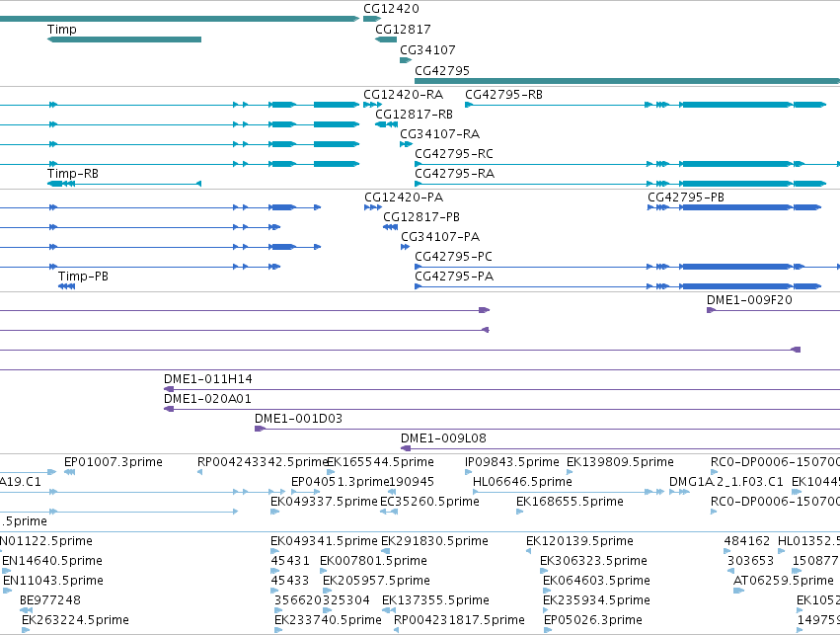The width and height of the screenshot is (840, 635).
Task: Open the EK049337.5prime EST label
Action: click(x=324, y=503)
